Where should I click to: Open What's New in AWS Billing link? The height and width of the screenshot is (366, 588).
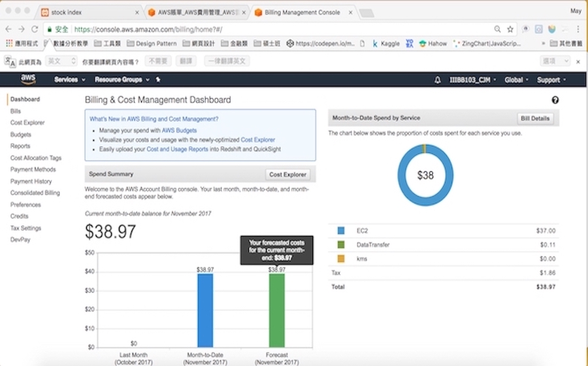[x=154, y=119]
